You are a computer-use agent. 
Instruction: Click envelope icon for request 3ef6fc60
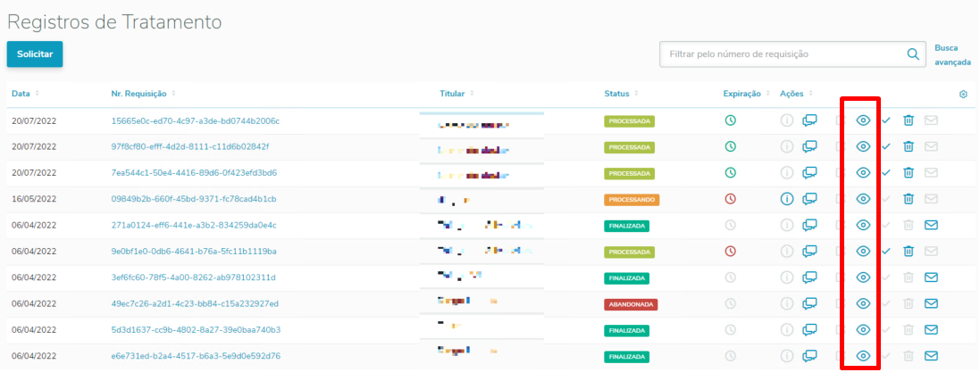click(x=931, y=277)
